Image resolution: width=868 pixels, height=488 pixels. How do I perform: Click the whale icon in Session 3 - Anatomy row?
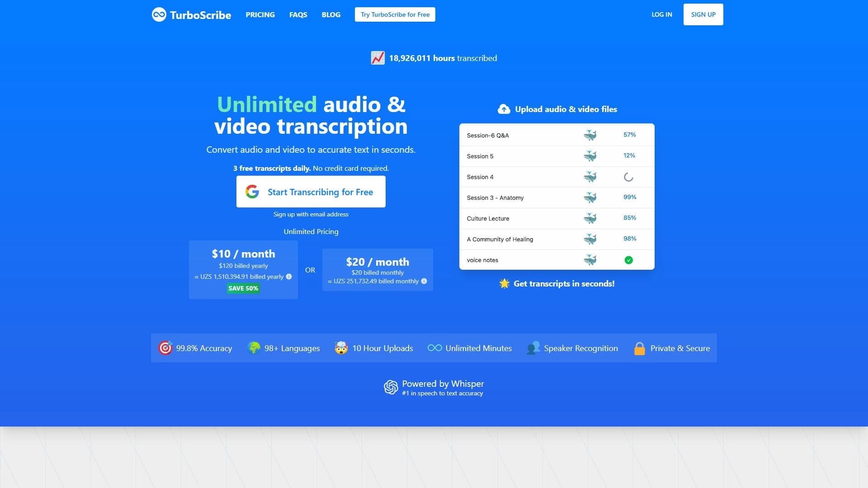(590, 197)
